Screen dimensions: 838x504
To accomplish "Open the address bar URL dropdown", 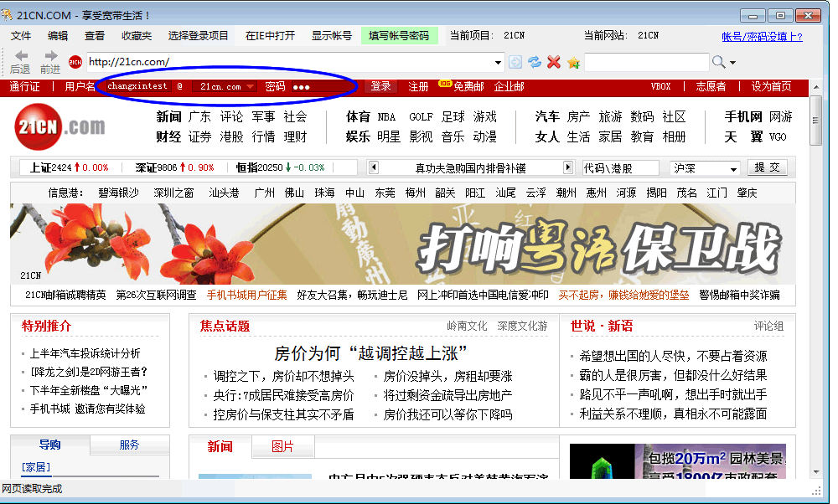I will pyautogui.click(x=498, y=63).
